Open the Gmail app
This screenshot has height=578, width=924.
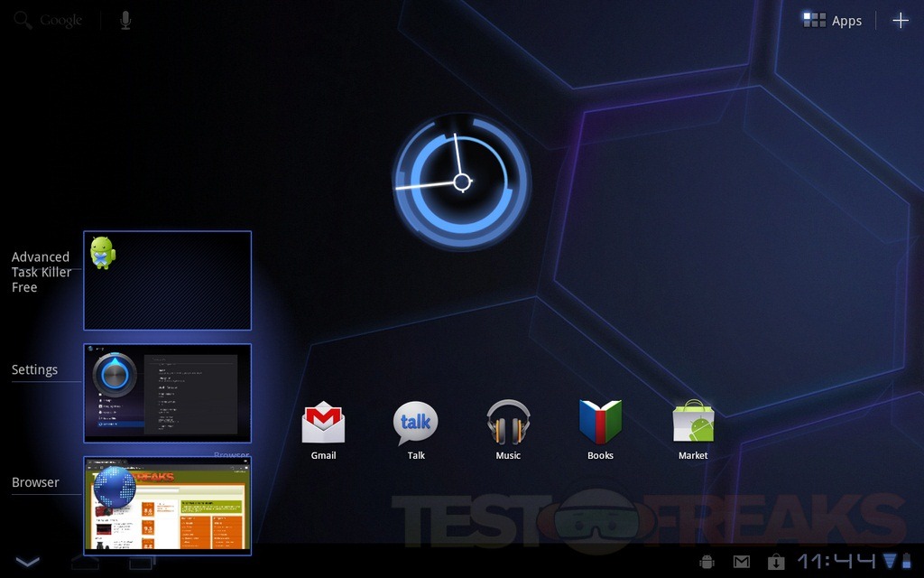pos(323,423)
